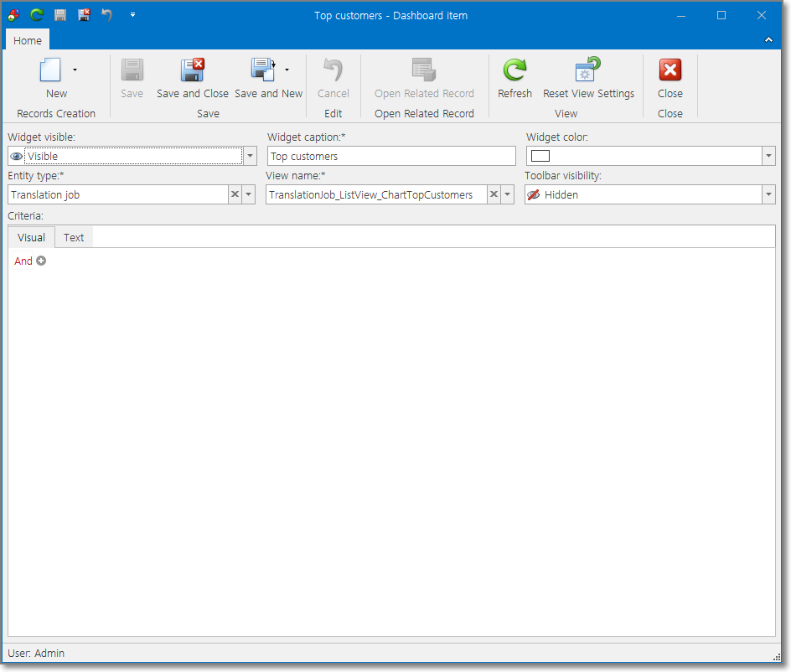
Task: Minimize the Dashboard item window
Action: click(x=681, y=16)
